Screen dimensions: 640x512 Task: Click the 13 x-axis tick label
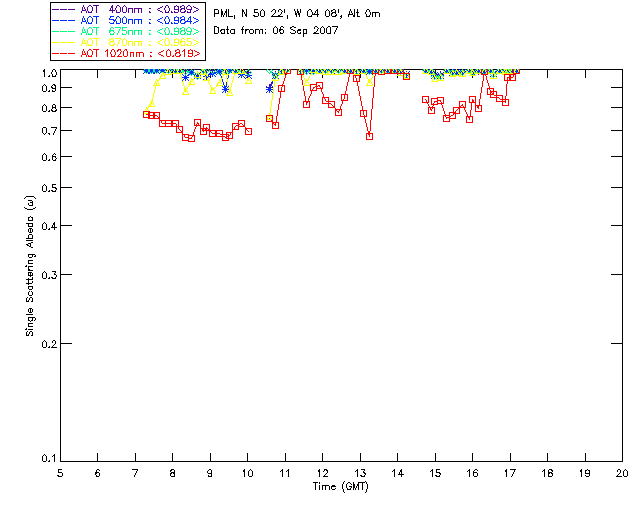[360, 473]
